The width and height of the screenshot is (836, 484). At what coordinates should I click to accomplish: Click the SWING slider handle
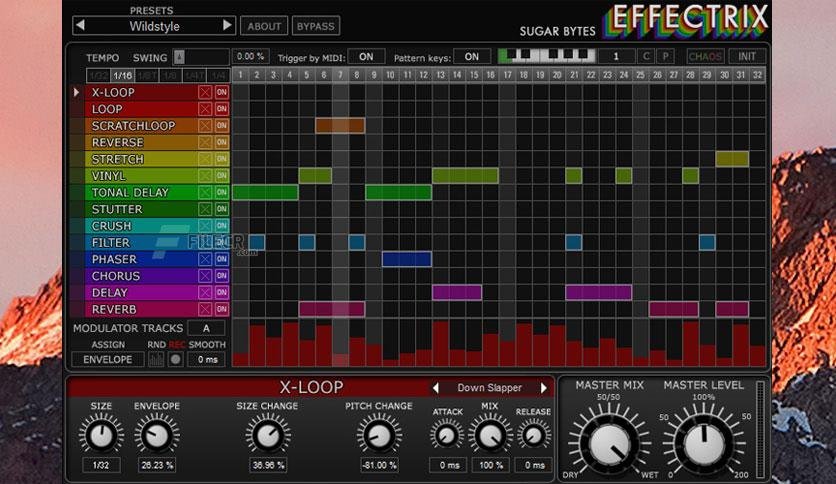pos(179,57)
